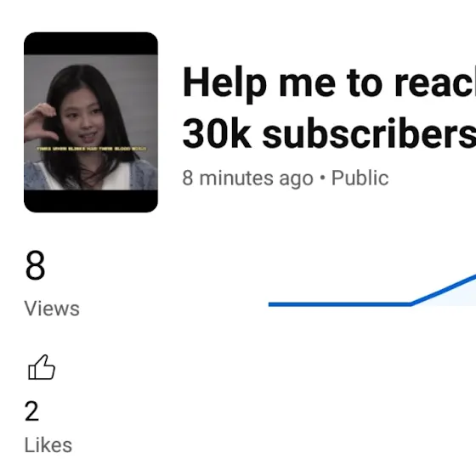Click the flat section of the blue views graph
The height and width of the screenshot is (476, 476).
point(339,304)
